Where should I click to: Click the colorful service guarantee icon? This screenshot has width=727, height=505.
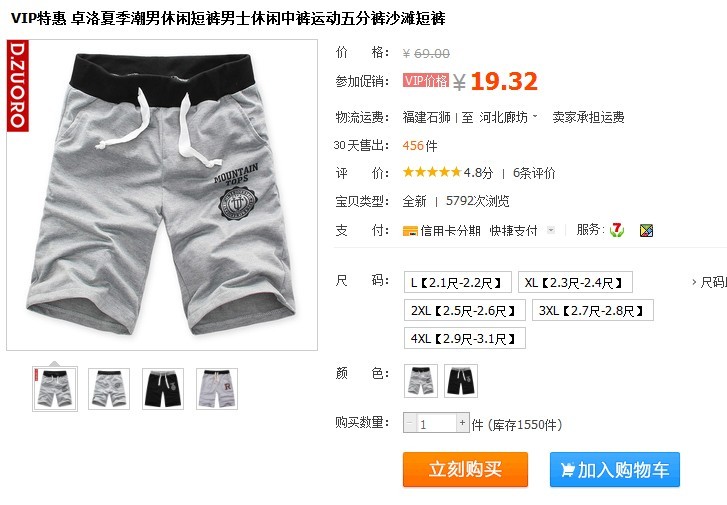pos(646,230)
